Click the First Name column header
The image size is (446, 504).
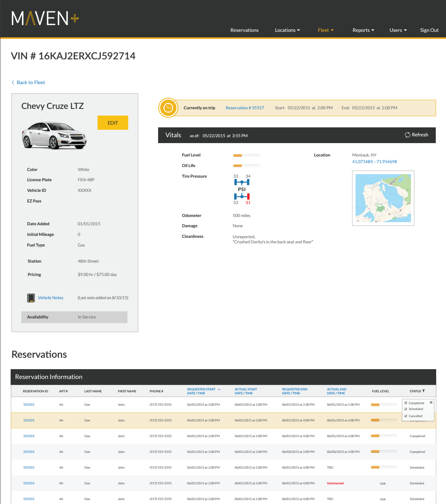click(127, 391)
